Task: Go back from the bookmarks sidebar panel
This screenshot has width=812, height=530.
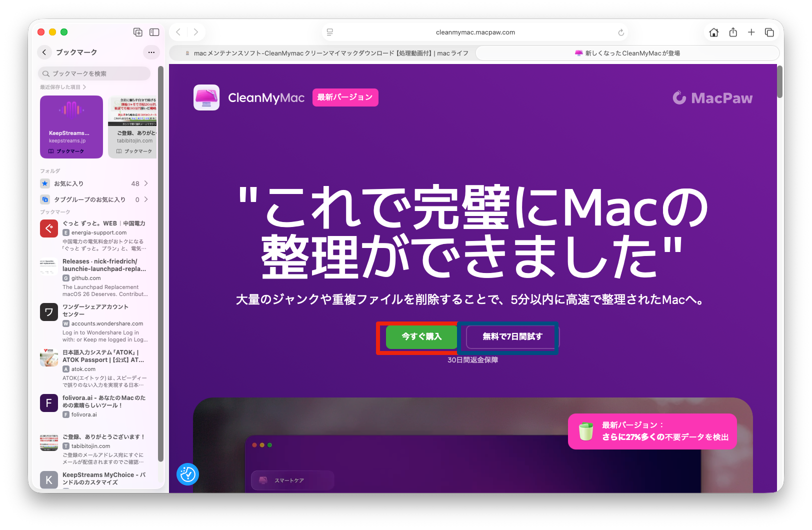Action: 44,52
